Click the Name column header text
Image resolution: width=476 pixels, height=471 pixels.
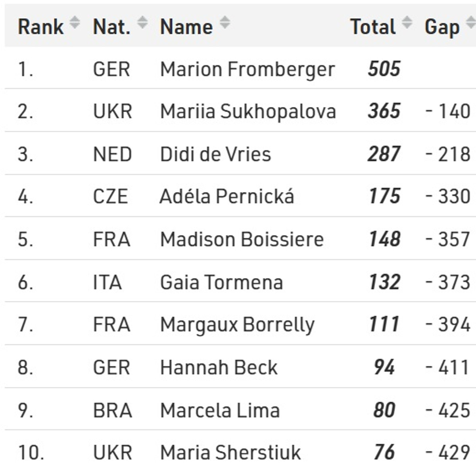[x=186, y=27]
